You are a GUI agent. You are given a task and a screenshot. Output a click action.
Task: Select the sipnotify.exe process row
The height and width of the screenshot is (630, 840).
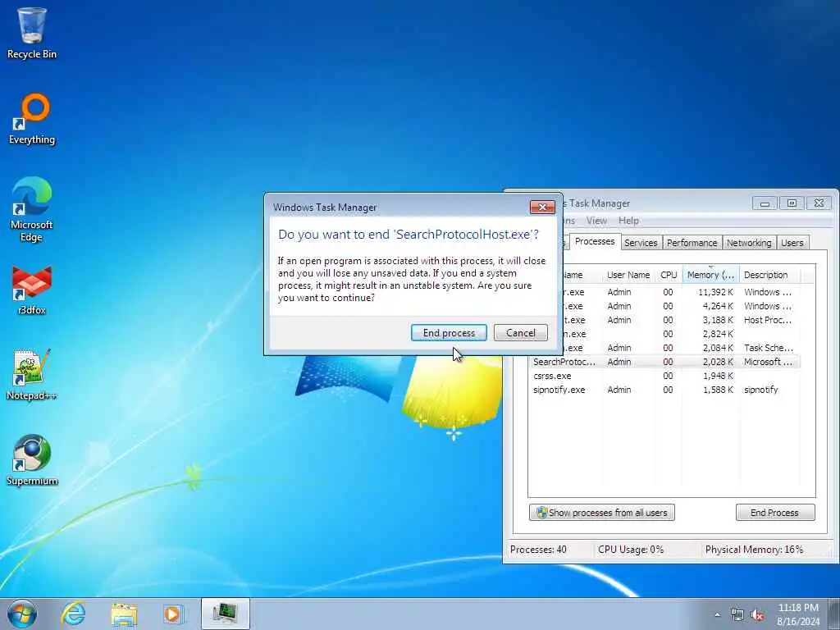[x=664, y=390]
